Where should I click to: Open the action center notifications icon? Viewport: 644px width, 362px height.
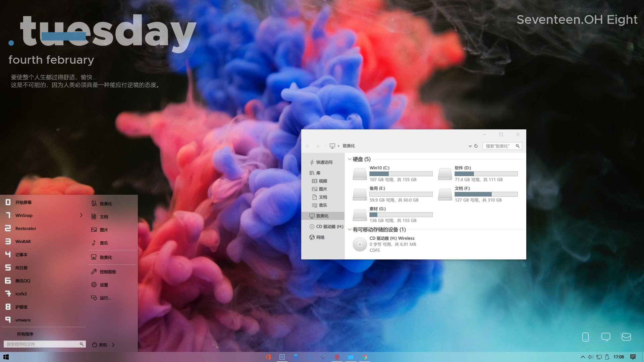[x=633, y=357]
